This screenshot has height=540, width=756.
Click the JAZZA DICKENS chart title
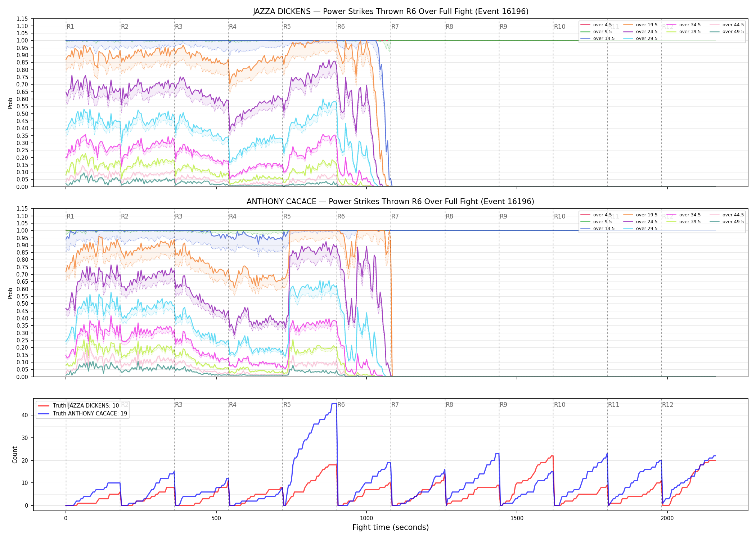point(391,12)
